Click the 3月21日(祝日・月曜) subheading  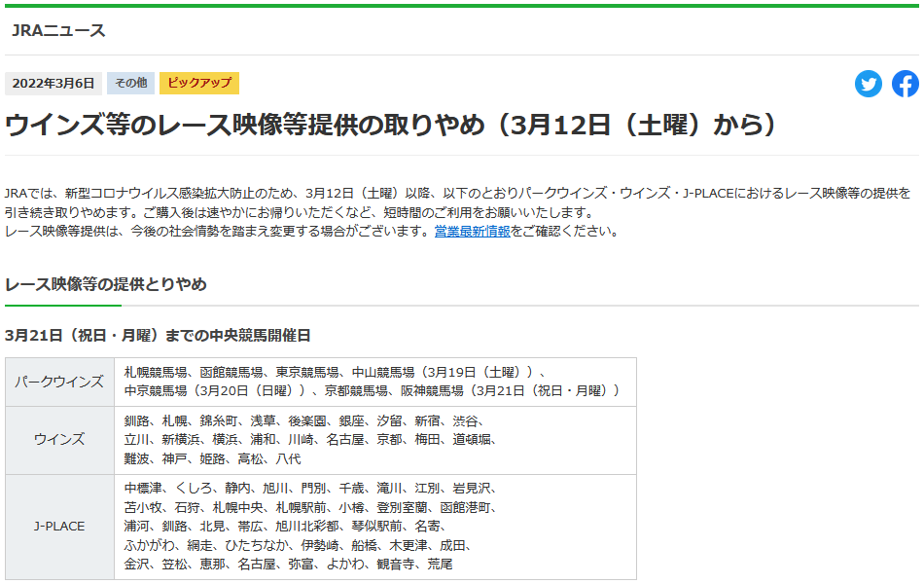pyautogui.click(x=158, y=335)
